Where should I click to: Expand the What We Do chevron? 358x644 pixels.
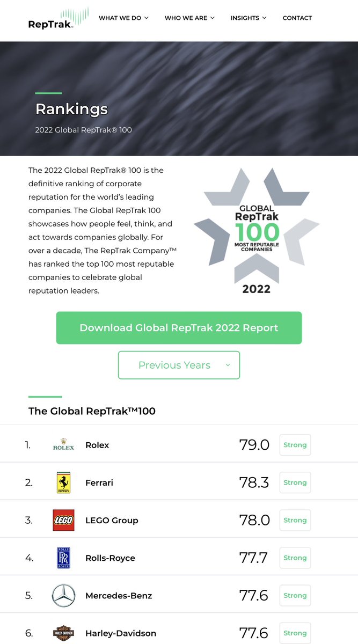[147, 18]
